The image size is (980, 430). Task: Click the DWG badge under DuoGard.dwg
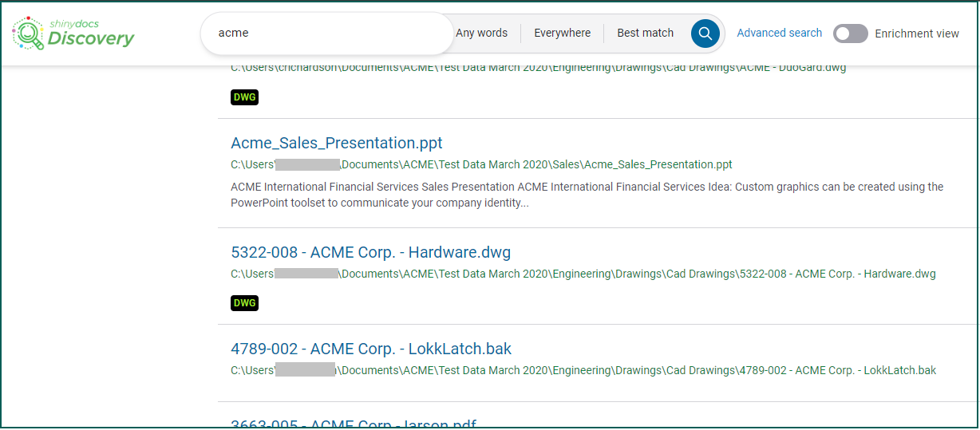pyautogui.click(x=244, y=97)
